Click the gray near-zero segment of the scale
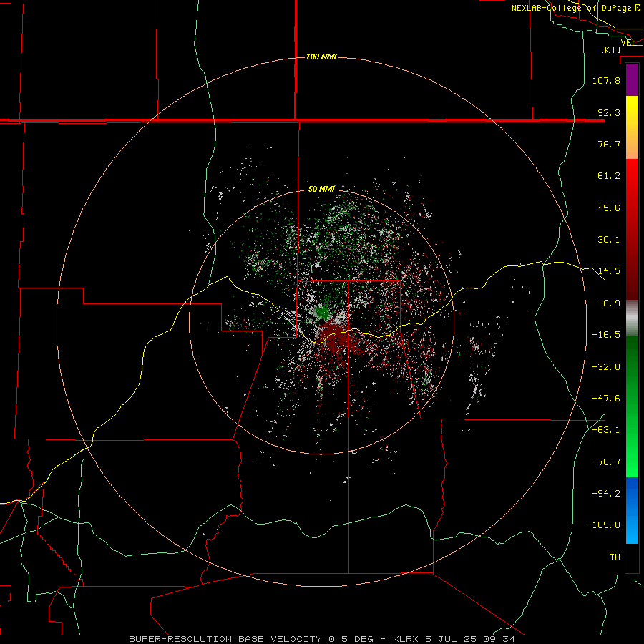Viewport: 644px width, 644px height. 632,318
